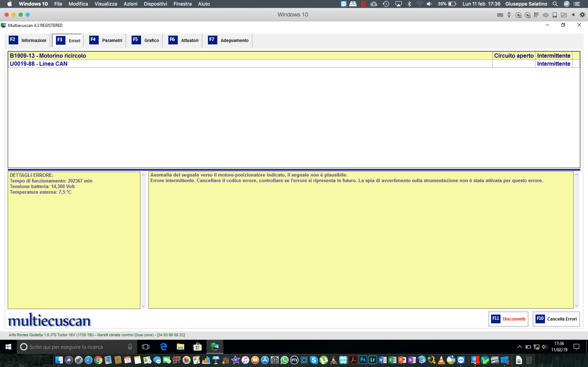Click the Parallels configuration gear icon

point(582,15)
